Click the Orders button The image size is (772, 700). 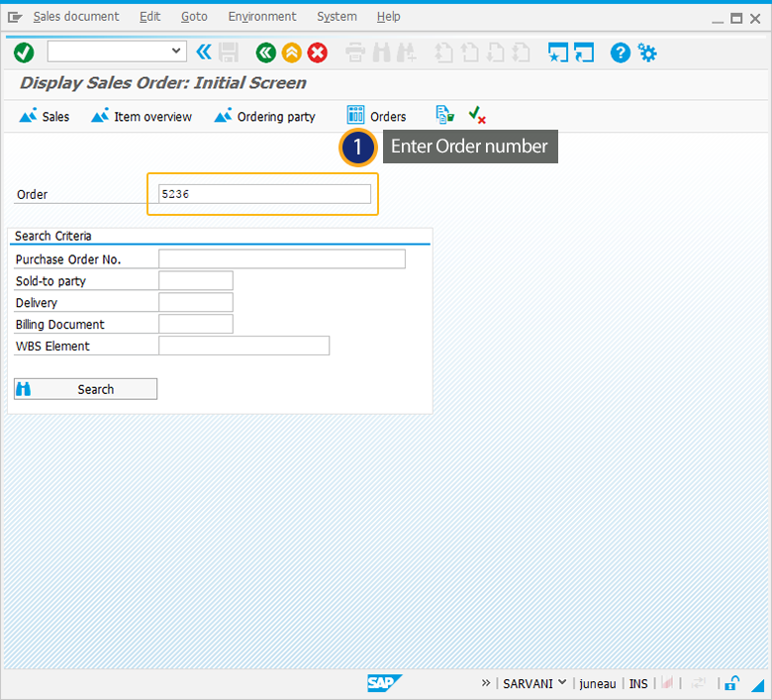pos(377,116)
